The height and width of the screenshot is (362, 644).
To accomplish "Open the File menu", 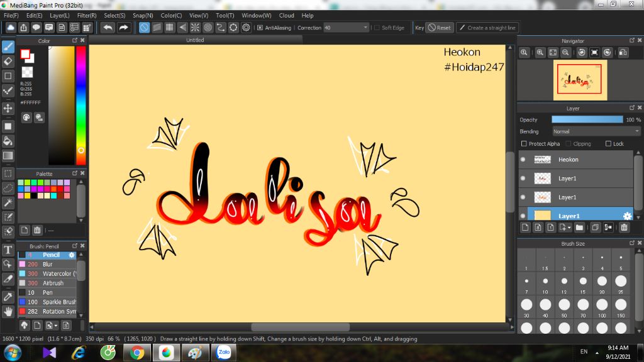I will 11,16.
